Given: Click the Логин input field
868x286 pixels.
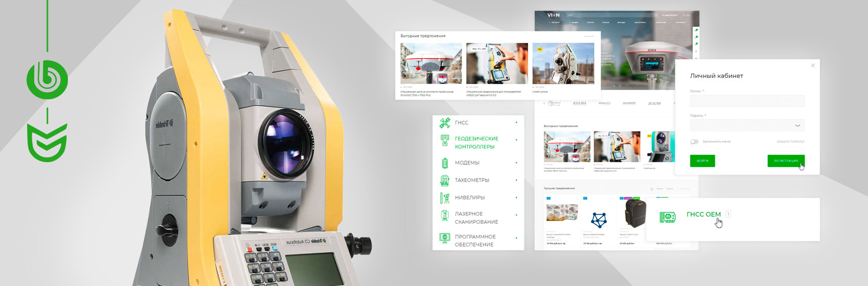Looking at the screenshot, I should pyautogui.click(x=747, y=101).
